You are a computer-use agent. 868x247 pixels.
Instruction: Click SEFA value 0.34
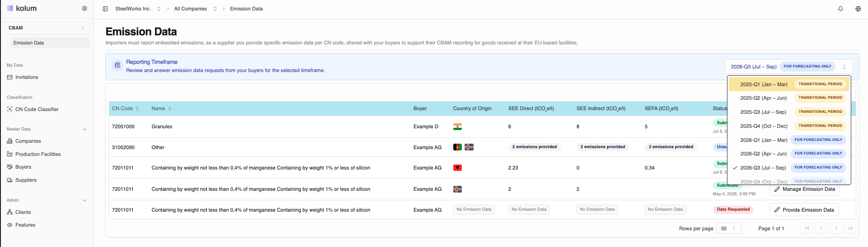650,168
